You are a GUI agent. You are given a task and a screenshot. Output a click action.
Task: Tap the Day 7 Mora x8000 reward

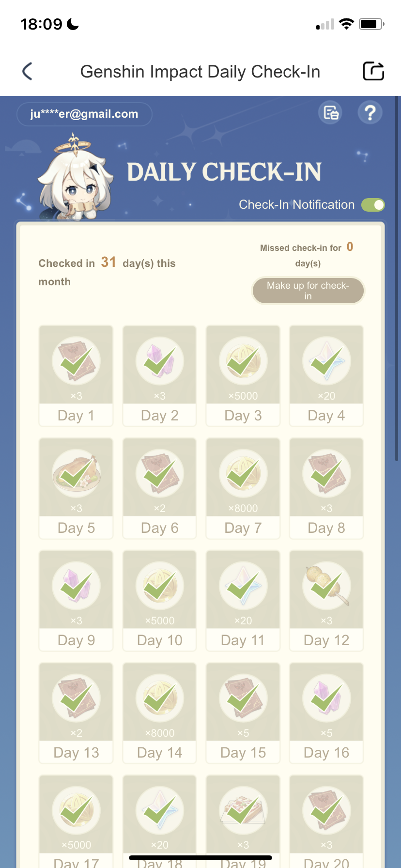coord(243,488)
